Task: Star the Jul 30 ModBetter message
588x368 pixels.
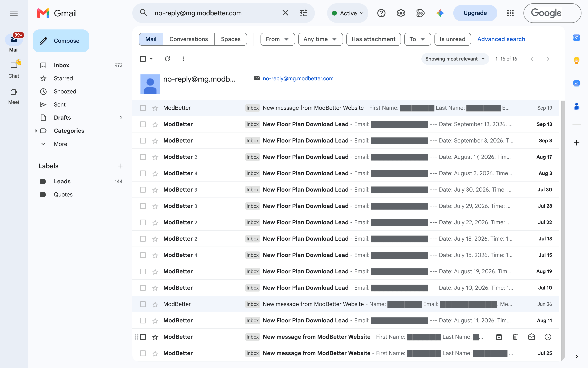Action: click(x=155, y=190)
